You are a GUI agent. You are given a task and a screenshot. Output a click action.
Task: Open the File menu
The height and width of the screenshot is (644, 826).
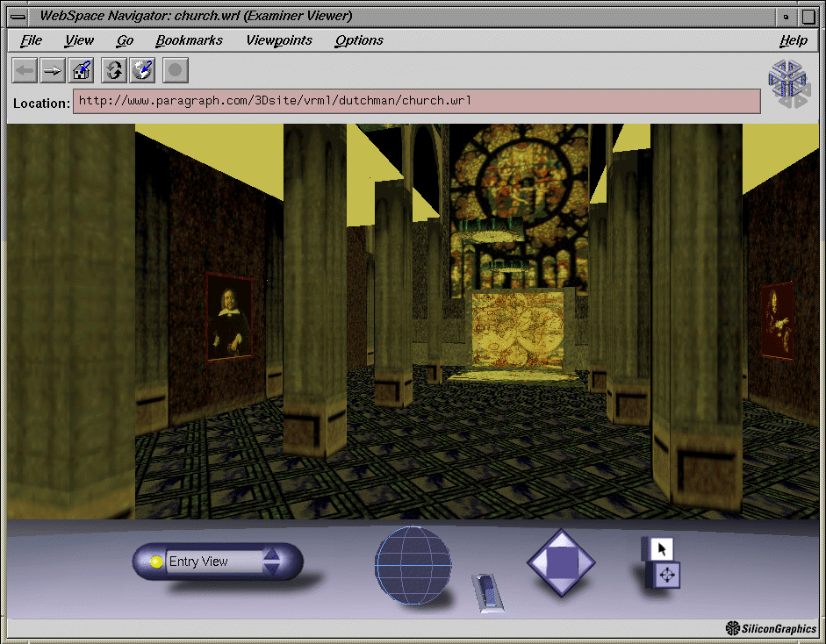pyautogui.click(x=31, y=40)
